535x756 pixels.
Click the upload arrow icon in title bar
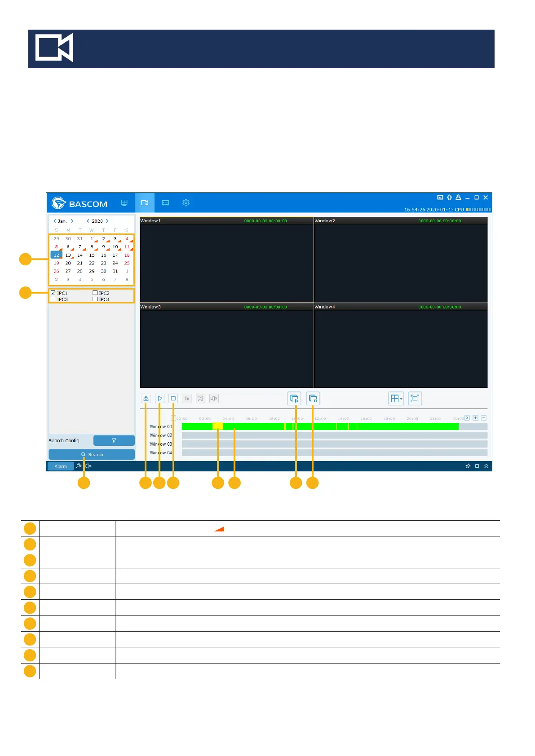(449, 198)
